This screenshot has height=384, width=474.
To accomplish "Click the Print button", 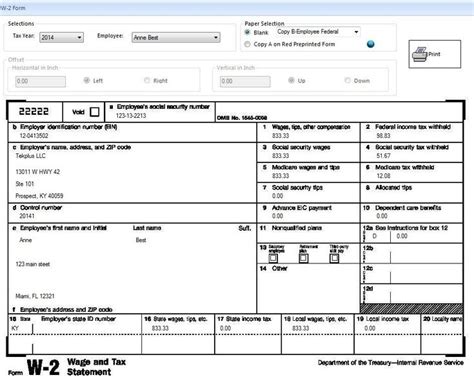I will 435,54.
